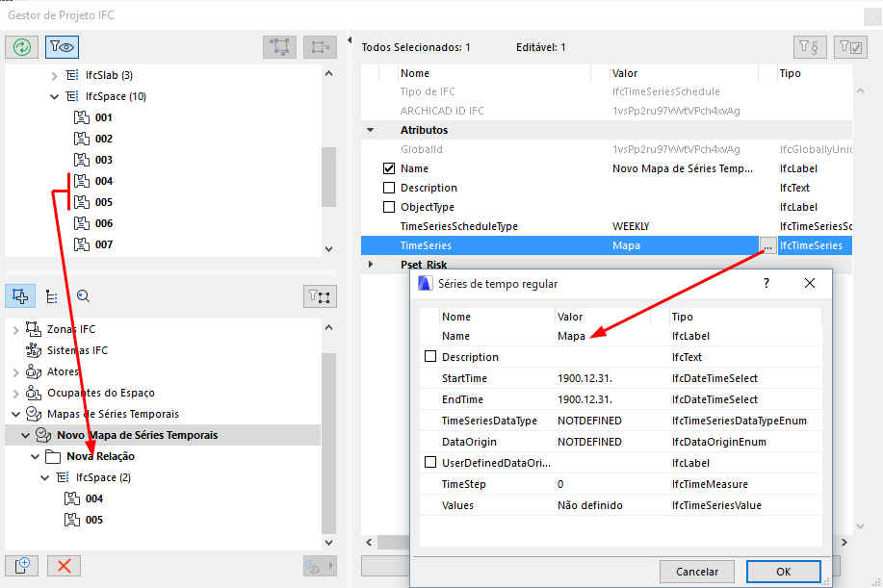883x588 pixels.
Task: Select the TimeSeriesScheduleType WEEKLY value
Action: point(631,226)
